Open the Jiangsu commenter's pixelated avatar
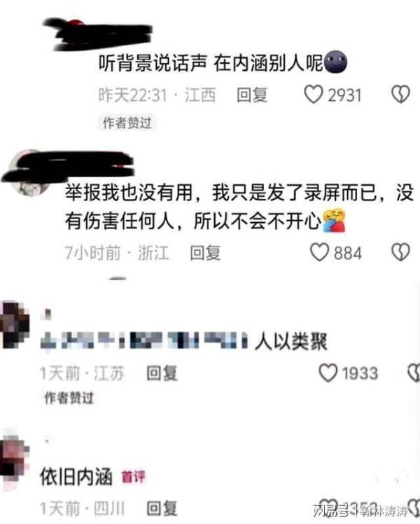Image resolution: width=420 pixels, height=524 pixels. [15, 324]
